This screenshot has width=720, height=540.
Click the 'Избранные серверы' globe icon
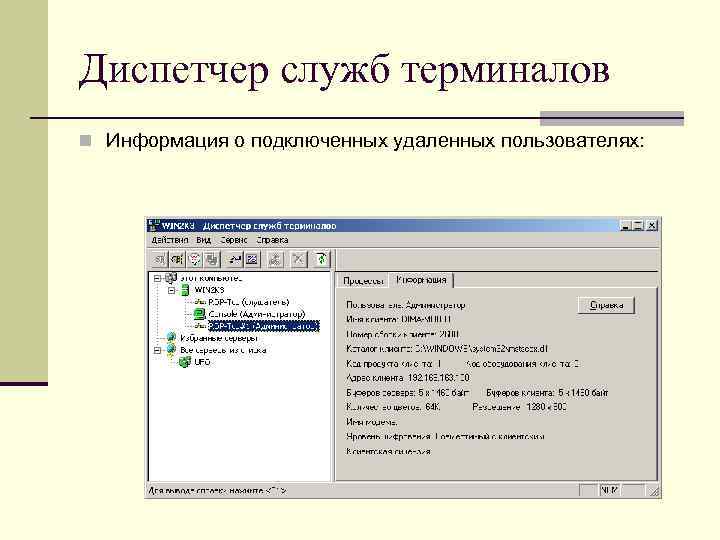171,338
